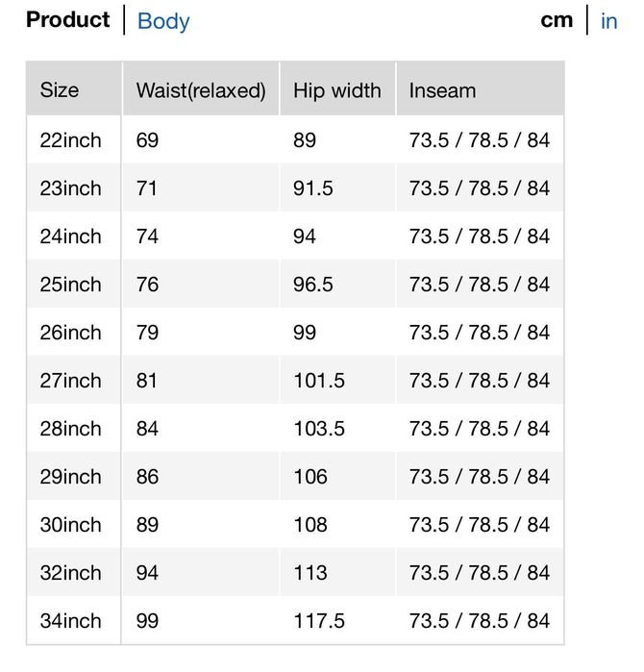
Task: Select the cm unit toggle
Action: [x=557, y=20]
